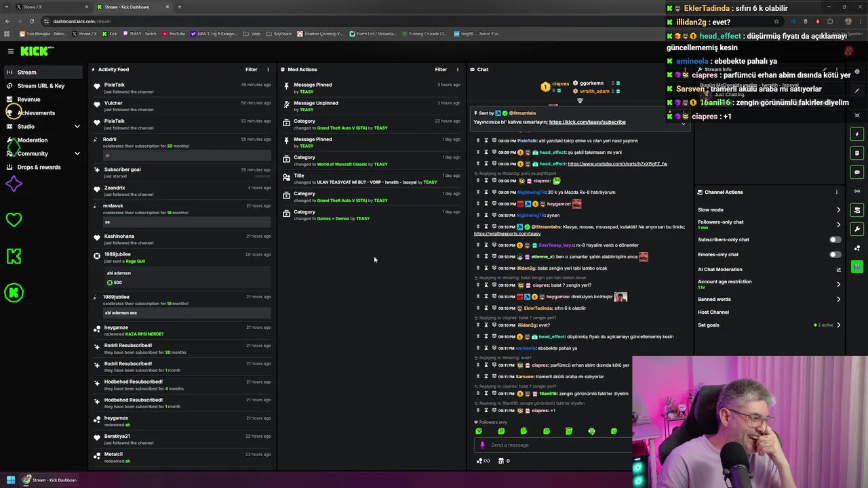Screen dimensions: 868x488
Task: Pick the last green emote in row
Action: (614, 431)
